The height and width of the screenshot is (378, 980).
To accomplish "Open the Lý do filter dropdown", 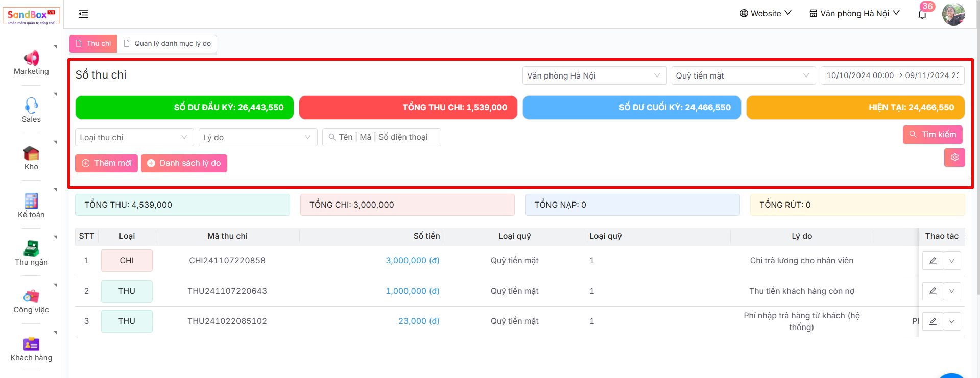I will 257,137.
